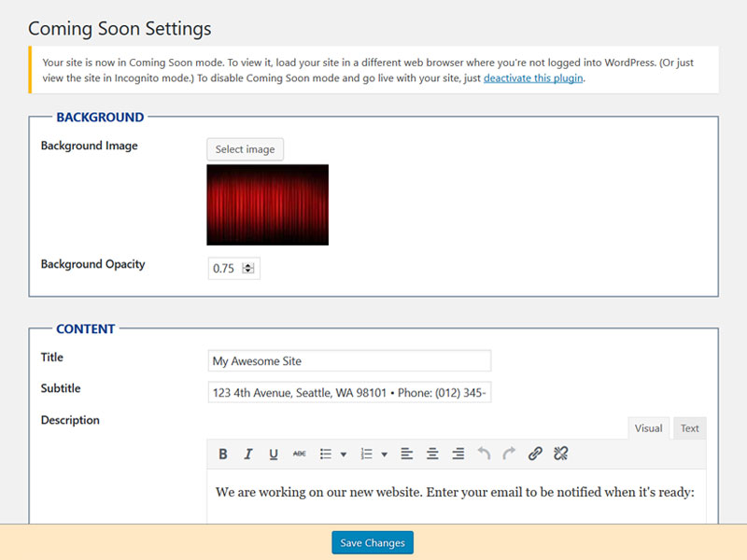Image resolution: width=747 pixels, height=560 pixels.
Task: Click into the Subtitle input field
Action: [x=349, y=392]
